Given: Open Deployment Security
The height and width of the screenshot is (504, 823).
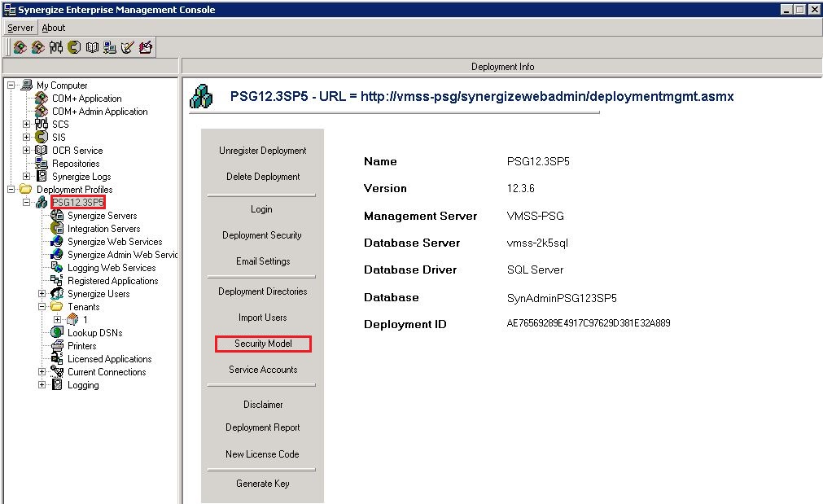Looking at the screenshot, I should pos(262,235).
